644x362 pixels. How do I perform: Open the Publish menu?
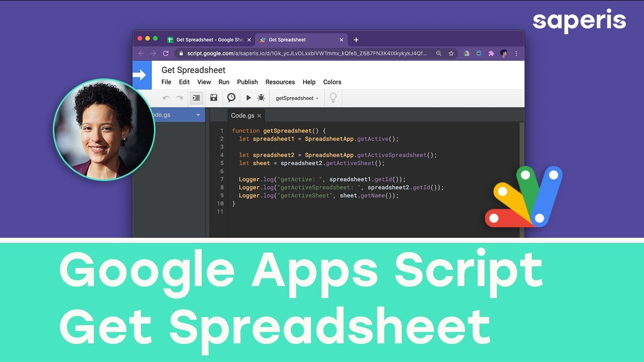click(x=248, y=82)
